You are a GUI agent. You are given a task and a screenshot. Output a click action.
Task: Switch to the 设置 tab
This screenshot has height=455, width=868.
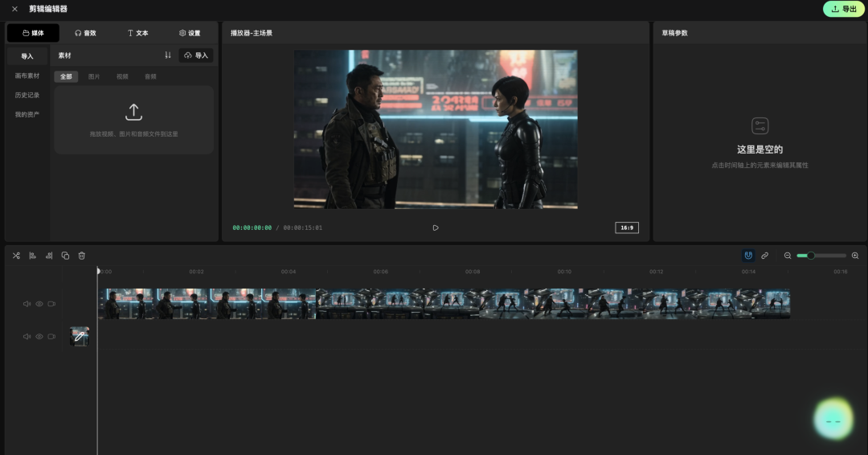190,33
